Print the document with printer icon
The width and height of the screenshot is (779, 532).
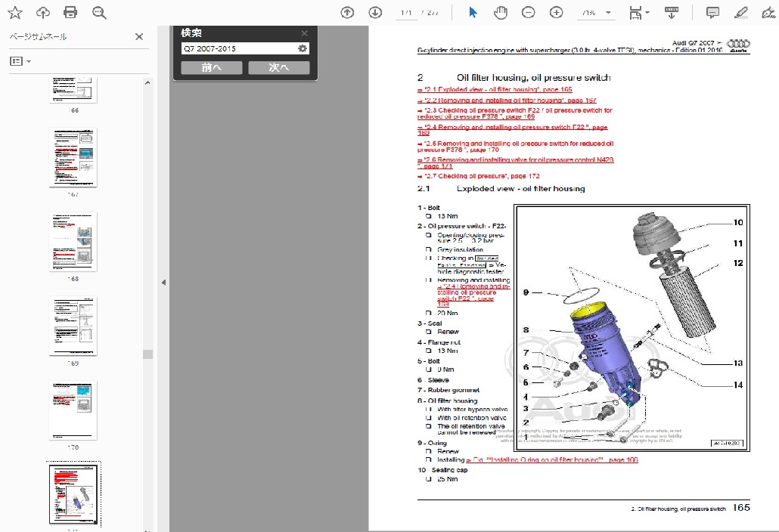point(70,12)
